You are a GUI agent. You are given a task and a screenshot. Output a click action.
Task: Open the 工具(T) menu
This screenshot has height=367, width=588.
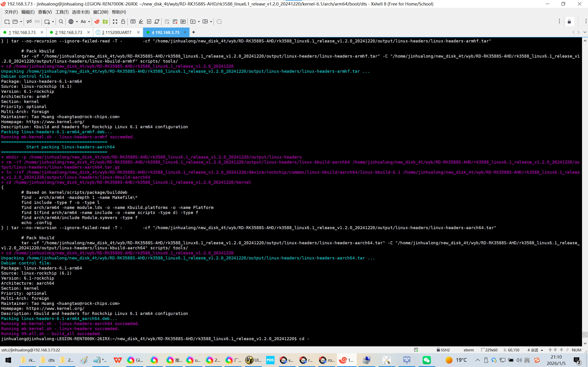pos(62,12)
